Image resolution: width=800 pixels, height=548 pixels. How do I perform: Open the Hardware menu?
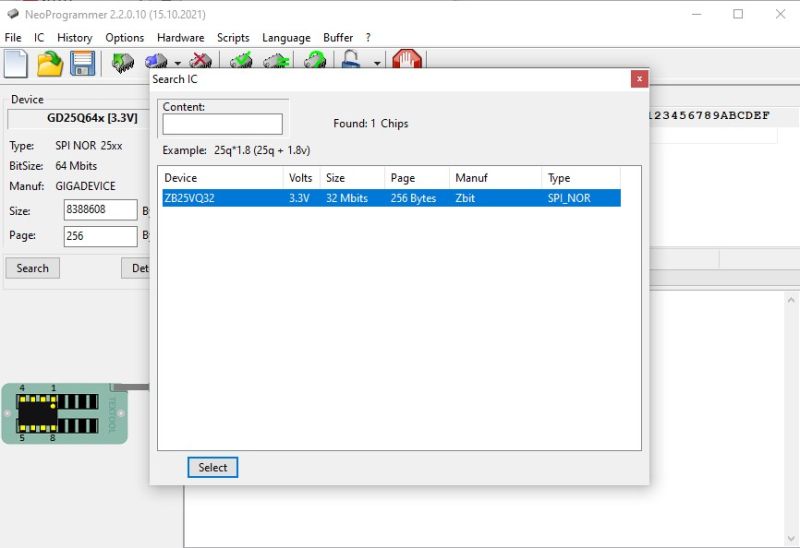pyautogui.click(x=181, y=38)
